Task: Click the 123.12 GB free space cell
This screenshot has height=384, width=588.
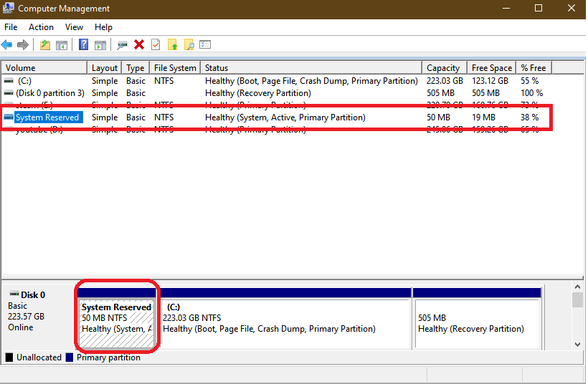Action: tap(490, 81)
